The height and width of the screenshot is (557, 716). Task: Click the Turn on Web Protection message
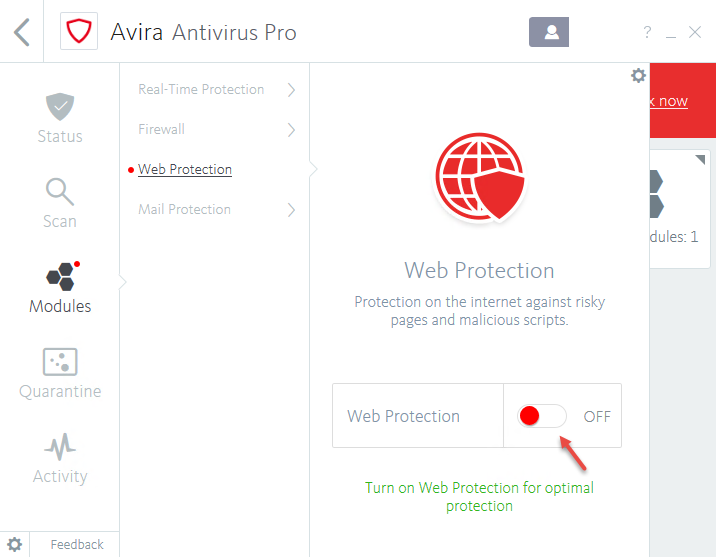[479, 497]
